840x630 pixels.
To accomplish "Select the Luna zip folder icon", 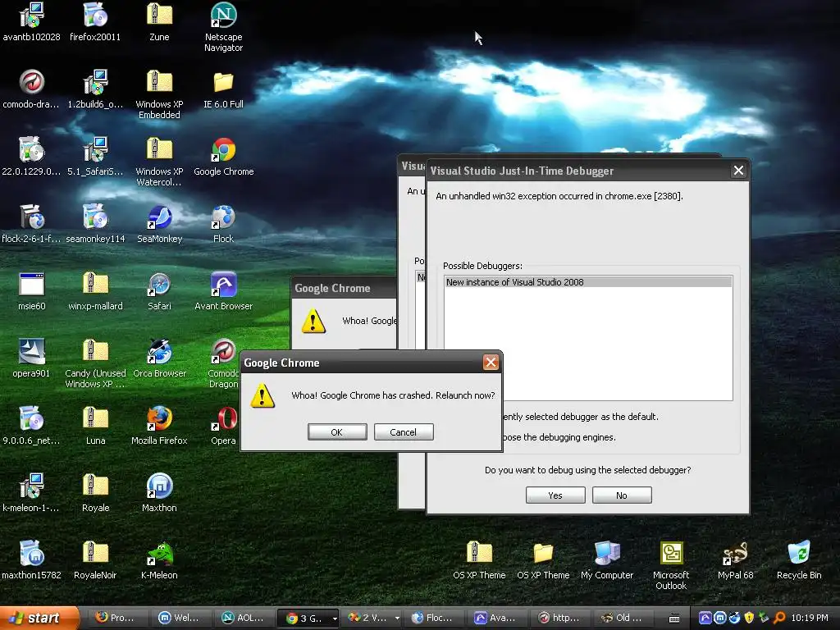I will 95,426.
